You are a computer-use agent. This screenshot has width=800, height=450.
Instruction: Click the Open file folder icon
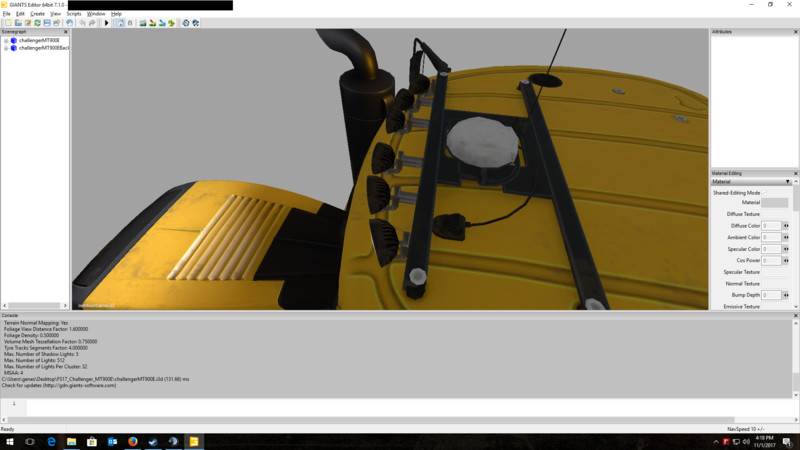click(x=17, y=22)
